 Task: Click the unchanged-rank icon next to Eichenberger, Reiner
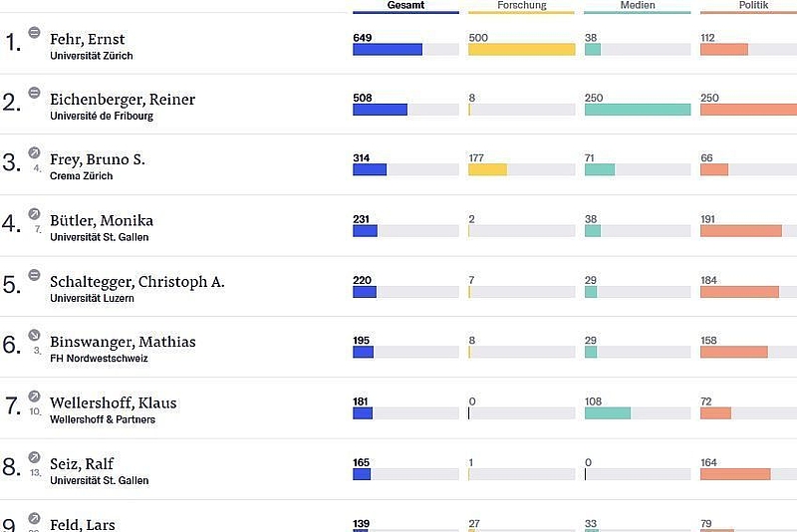(x=35, y=94)
